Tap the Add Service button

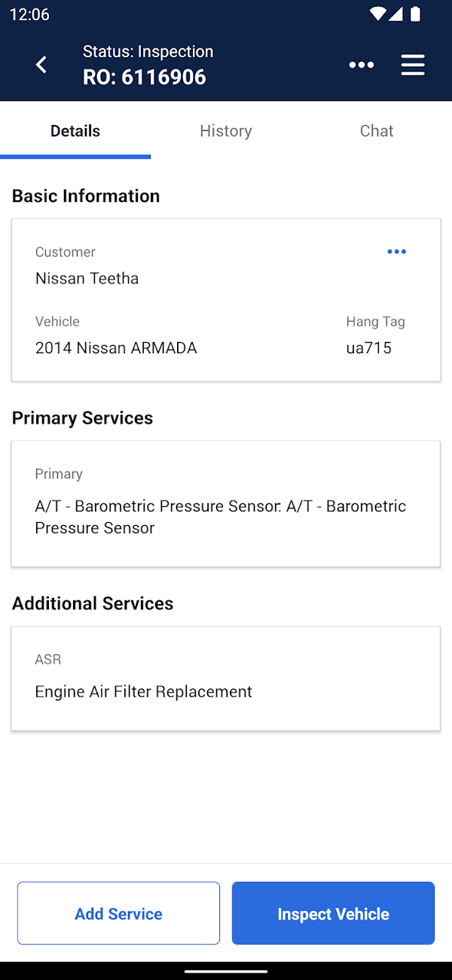pos(118,913)
